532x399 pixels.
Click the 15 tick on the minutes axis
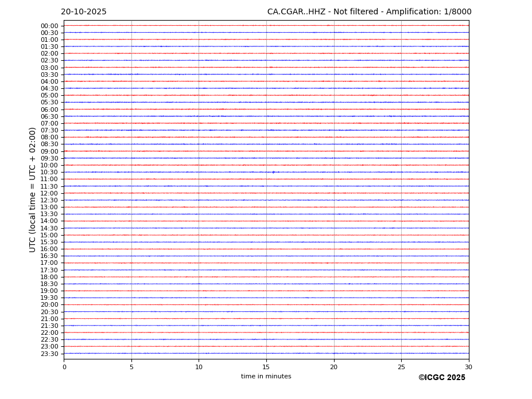tap(266, 367)
